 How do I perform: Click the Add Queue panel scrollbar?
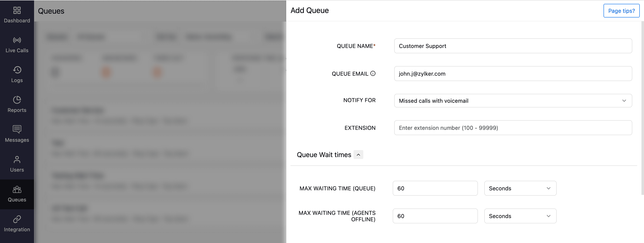point(642,108)
